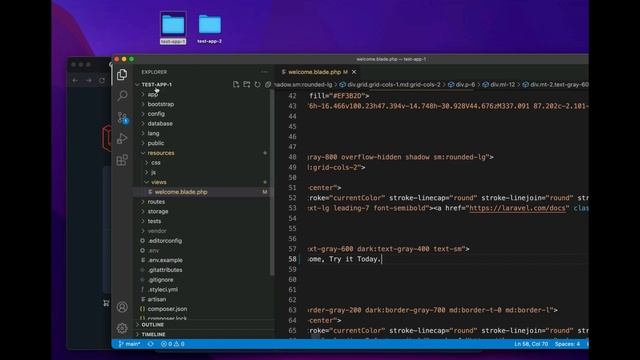Collapse the TEST-APP-1 root section

pos(156,84)
